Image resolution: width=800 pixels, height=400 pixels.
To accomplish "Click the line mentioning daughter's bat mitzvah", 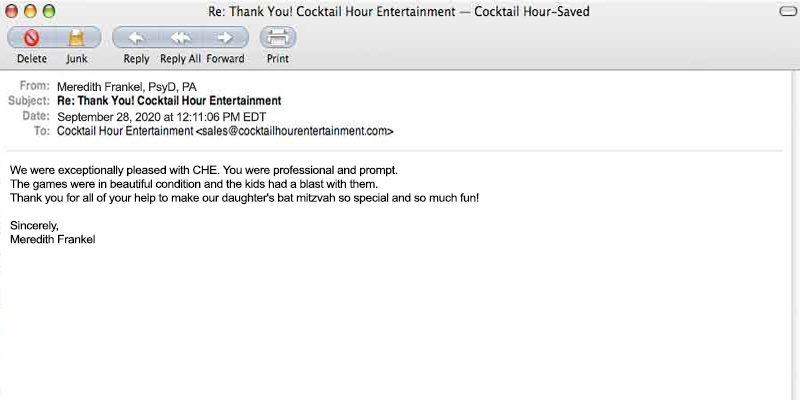I will [244, 198].
